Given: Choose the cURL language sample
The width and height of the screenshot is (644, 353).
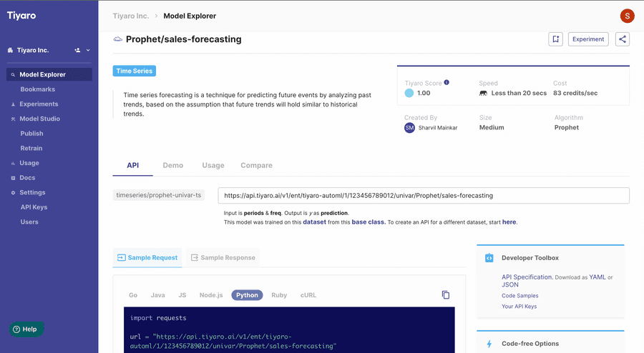Looking at the screenshot, I should point(308,295).
